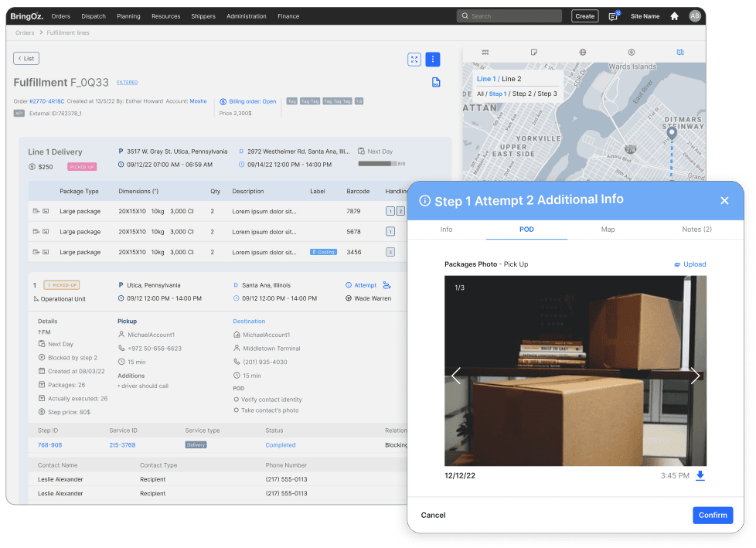The height and width of the screenshot is (548, 756).
Task: Click Cancel in the dialog
Action: click(x=433, y=516)
